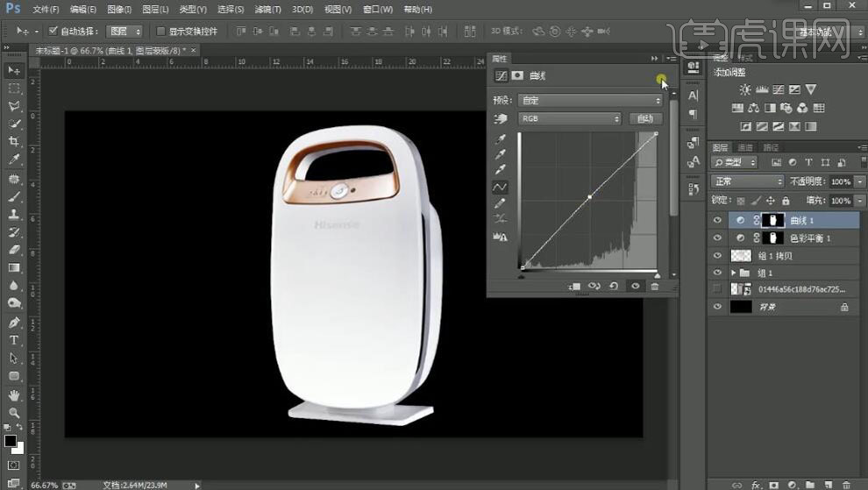This screenshot has height=490, width=868.
Task: Hide the 曲线 1 layer
Action: tap(718, 221)
